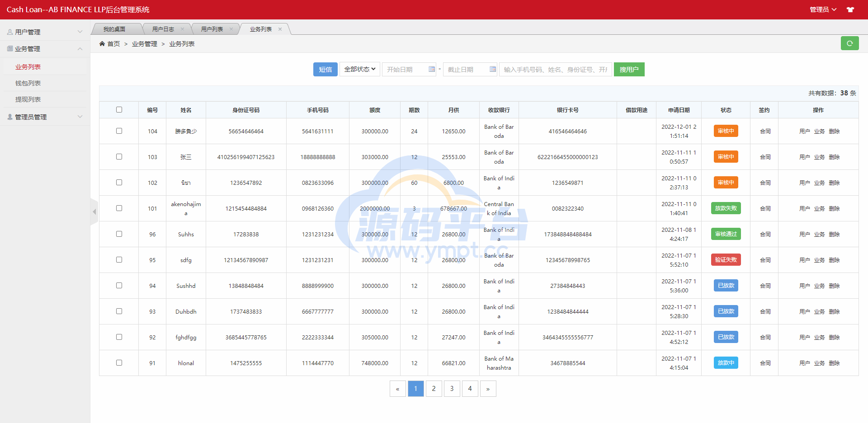This screenshot has height=423, width=868.
Task: Open the 合同 link for row 103
Action: coord(765,157)
